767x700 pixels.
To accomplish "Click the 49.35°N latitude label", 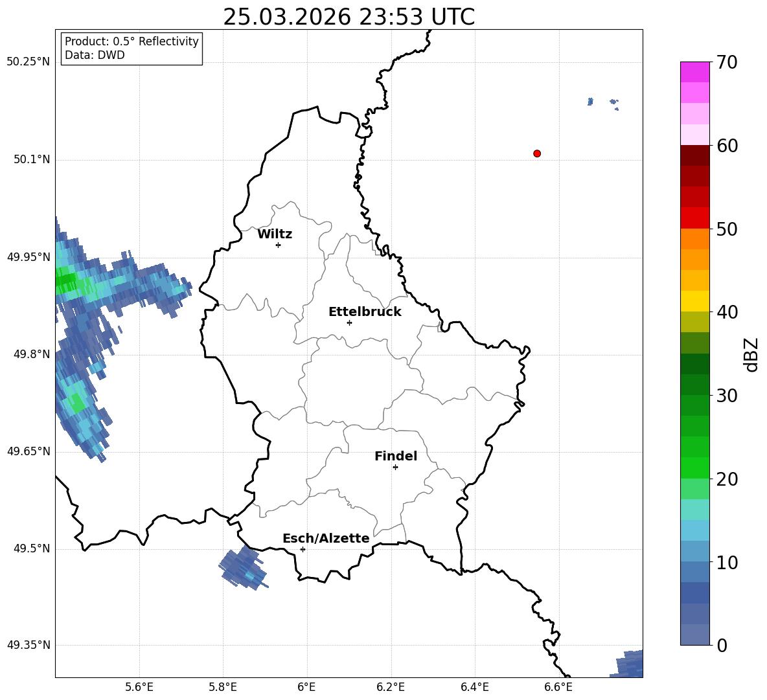I will pos(29,645).
